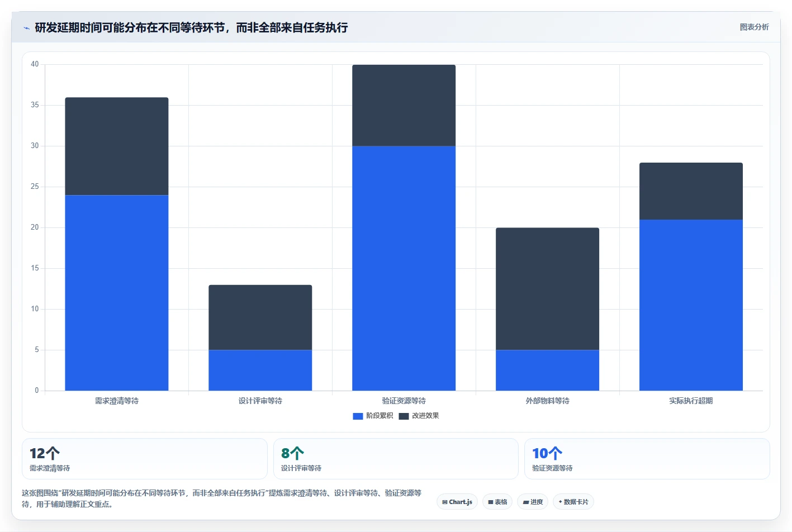Viewport: 792px width, 532px height.
Task: Click x-axis label 验证资源等待
Action: [x=404, y=401]
